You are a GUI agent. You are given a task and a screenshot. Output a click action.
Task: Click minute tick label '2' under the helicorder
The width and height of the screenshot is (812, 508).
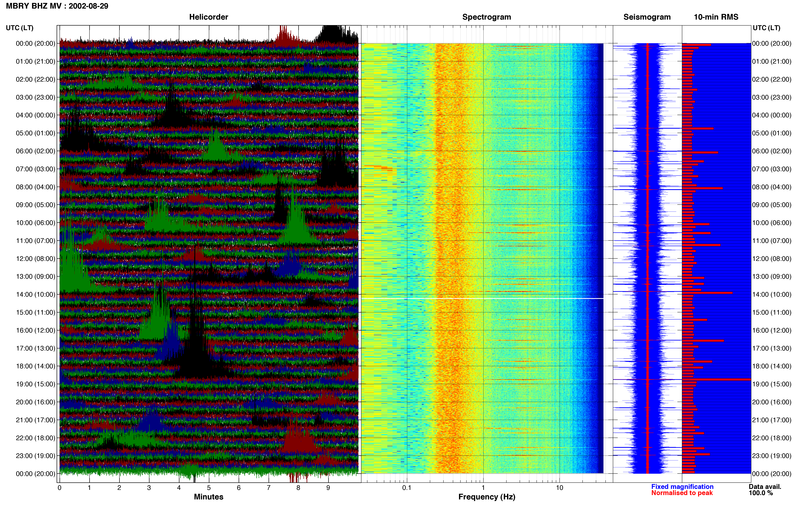click(119, 488)
